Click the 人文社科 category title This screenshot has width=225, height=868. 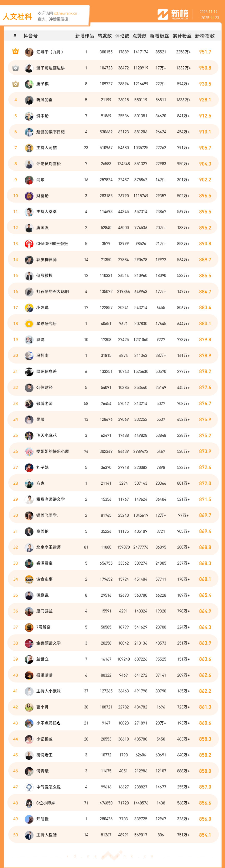[17, 16]
